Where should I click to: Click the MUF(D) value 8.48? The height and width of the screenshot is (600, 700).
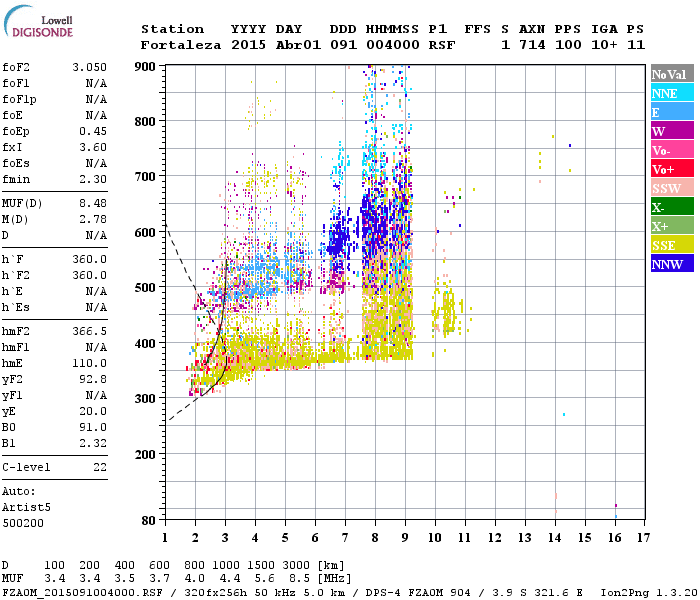click(93, 204)
